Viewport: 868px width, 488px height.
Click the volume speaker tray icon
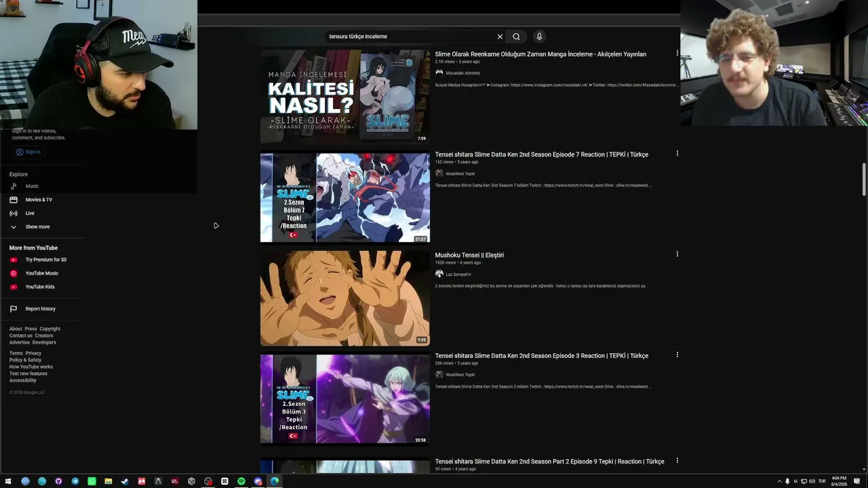pos(812,481)
